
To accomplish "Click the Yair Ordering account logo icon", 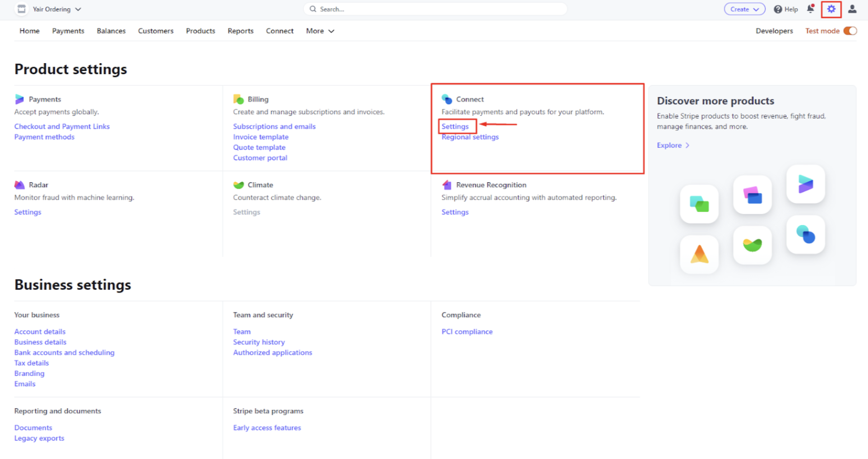I will [x=21, y=9].
